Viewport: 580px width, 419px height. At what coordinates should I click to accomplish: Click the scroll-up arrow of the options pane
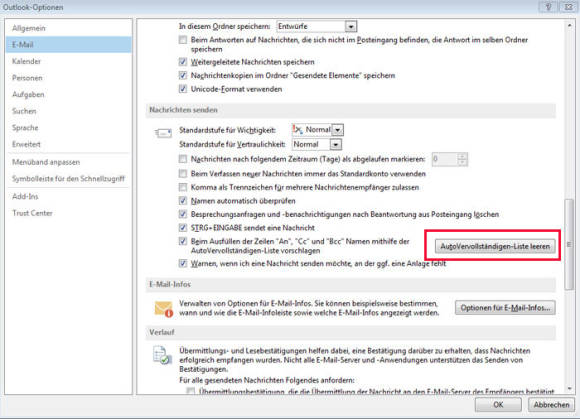[x=569, y=25]
